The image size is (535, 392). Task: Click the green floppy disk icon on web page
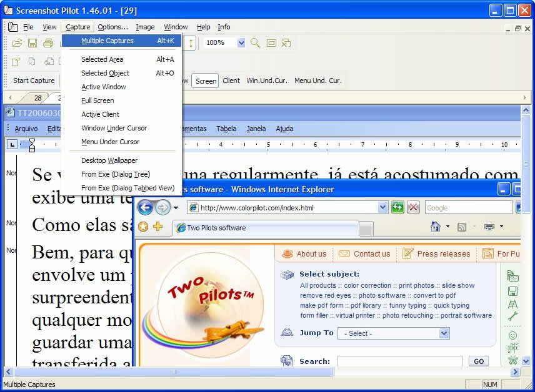(x=512, y=291)
